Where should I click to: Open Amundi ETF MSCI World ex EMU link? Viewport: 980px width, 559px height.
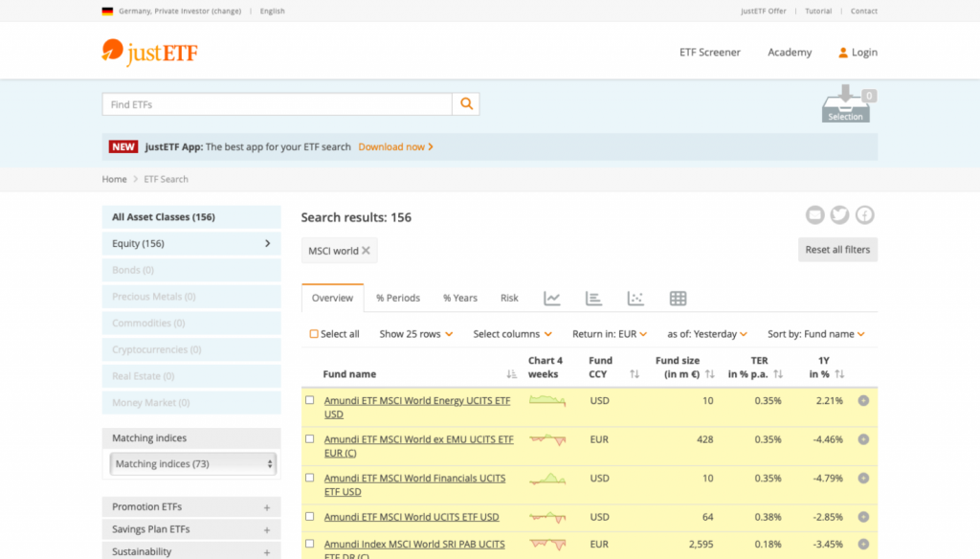pos(419,446)
